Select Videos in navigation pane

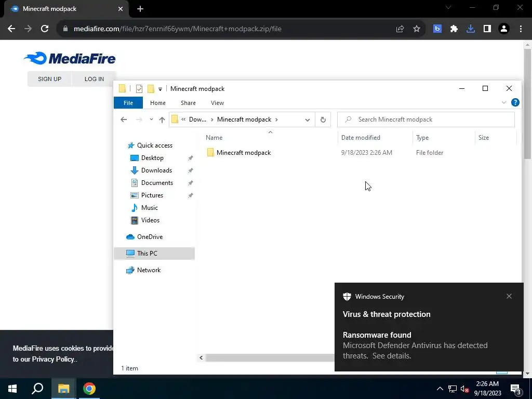(150, 220)
